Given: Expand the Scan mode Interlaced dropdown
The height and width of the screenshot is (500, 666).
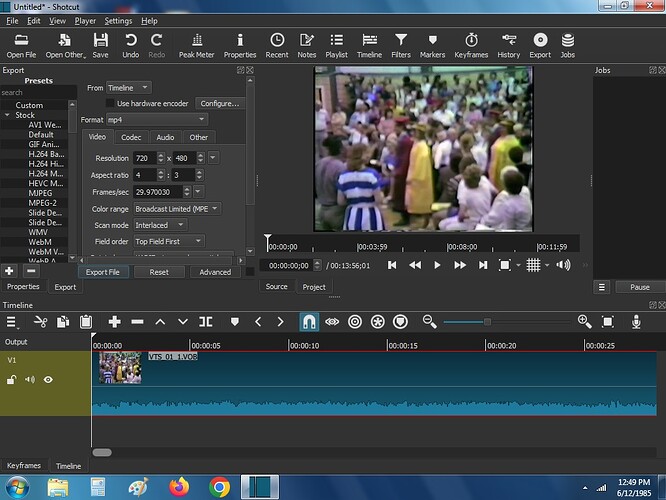Looking at the screenshot, I should click(x=160, y=225).
